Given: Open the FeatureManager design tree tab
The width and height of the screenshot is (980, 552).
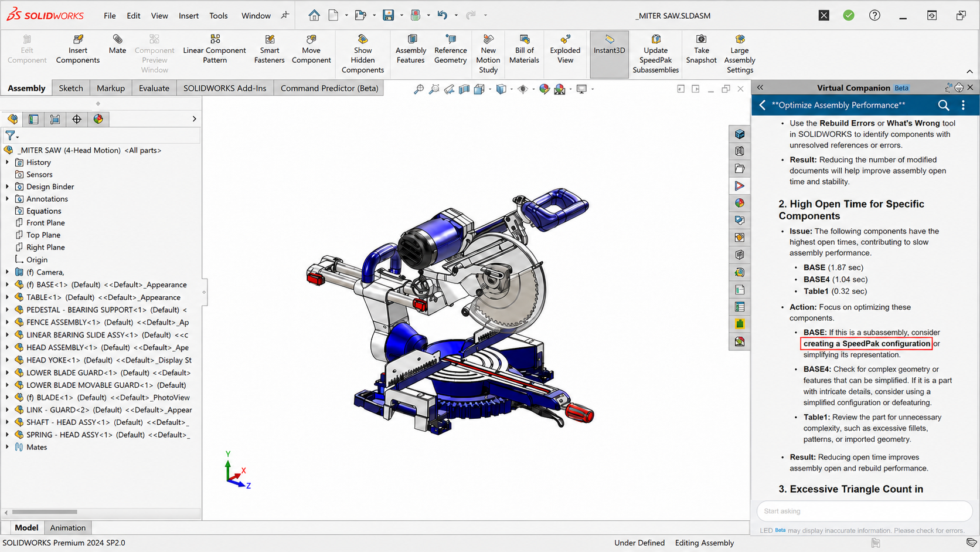Looking at the screenshot, I should (13, 119).
